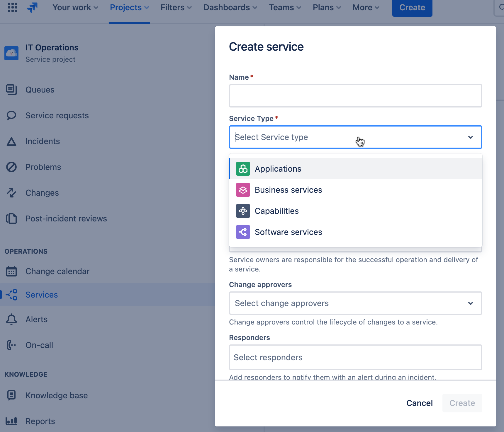Focus the Name input field

[x=355, y=96]
